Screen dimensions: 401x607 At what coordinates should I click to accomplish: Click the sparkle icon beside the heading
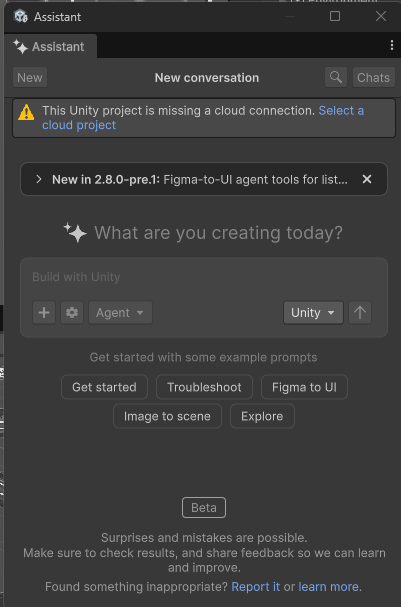(x=75, y=232)
